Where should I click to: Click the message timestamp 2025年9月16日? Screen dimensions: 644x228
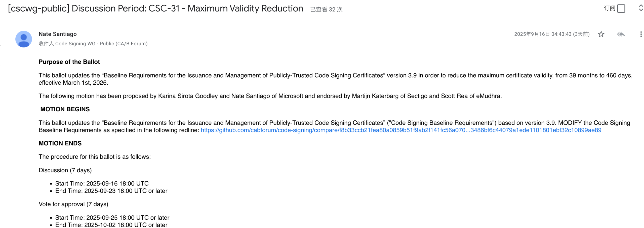coord(551,34)
